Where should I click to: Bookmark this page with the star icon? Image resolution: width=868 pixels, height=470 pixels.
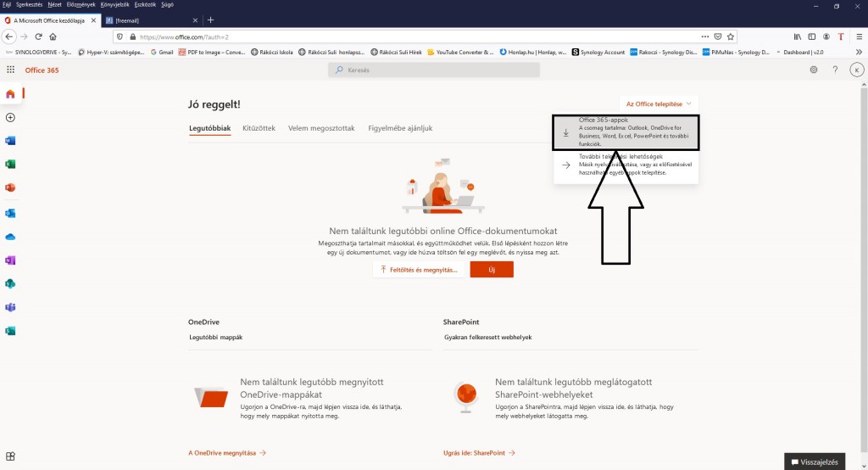(x=730, y=36)
